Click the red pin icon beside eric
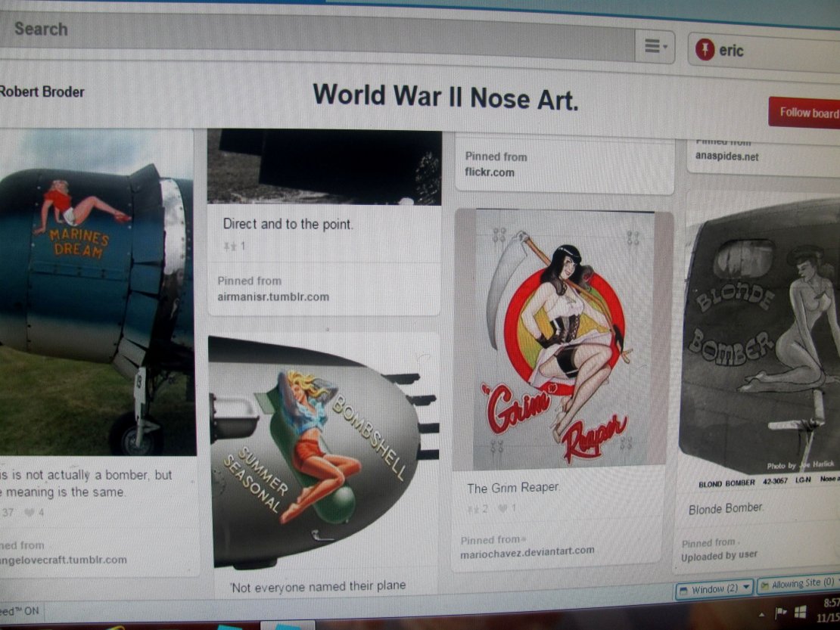This screenshot has height=630, width=840. [x=705, y=49]
